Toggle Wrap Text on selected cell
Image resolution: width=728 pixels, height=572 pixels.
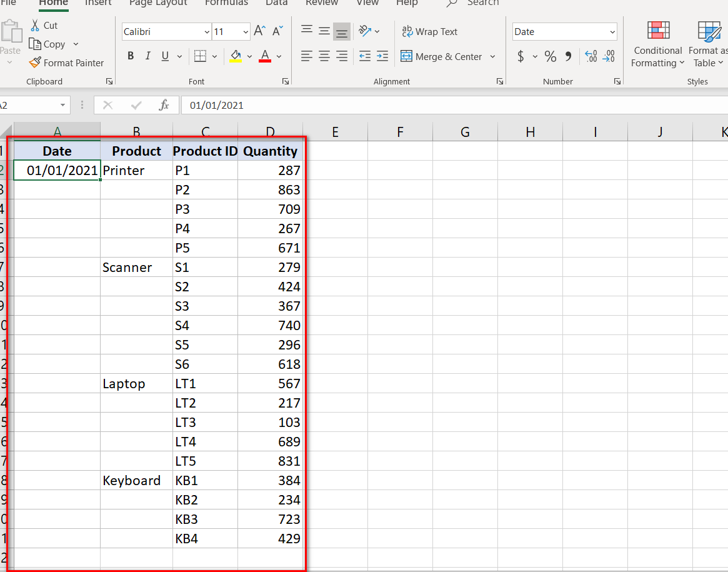pos(430,32)
